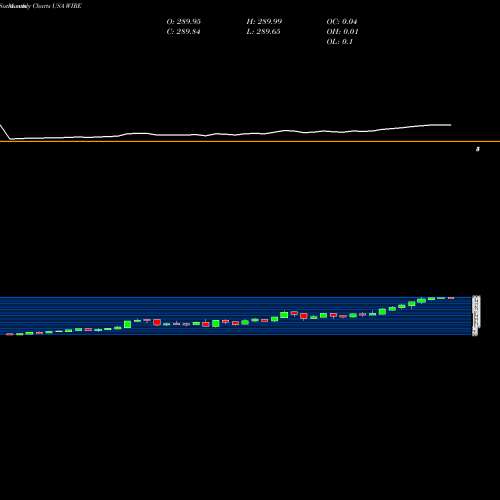
Task: Click the close price C: 289.84
Action: [x=183, y=31]
